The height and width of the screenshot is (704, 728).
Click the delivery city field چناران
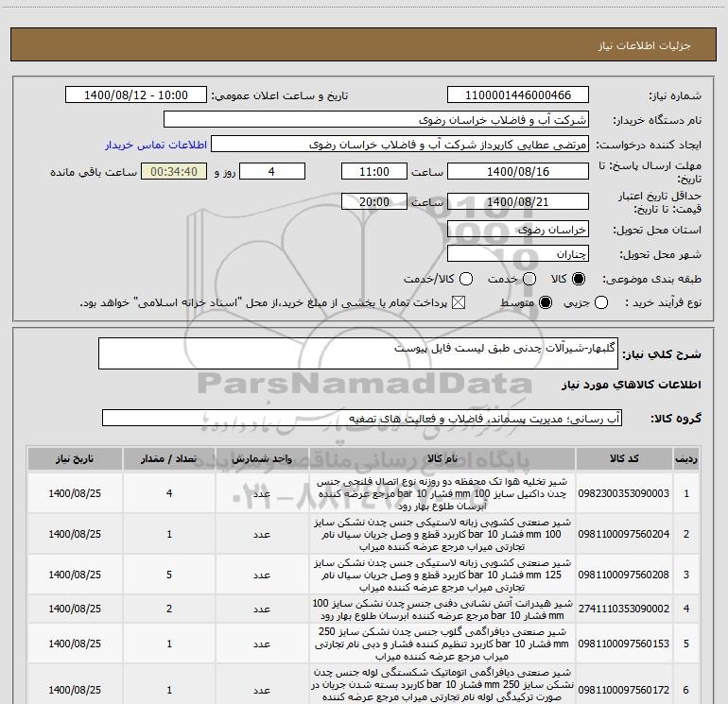coord(518,254)
